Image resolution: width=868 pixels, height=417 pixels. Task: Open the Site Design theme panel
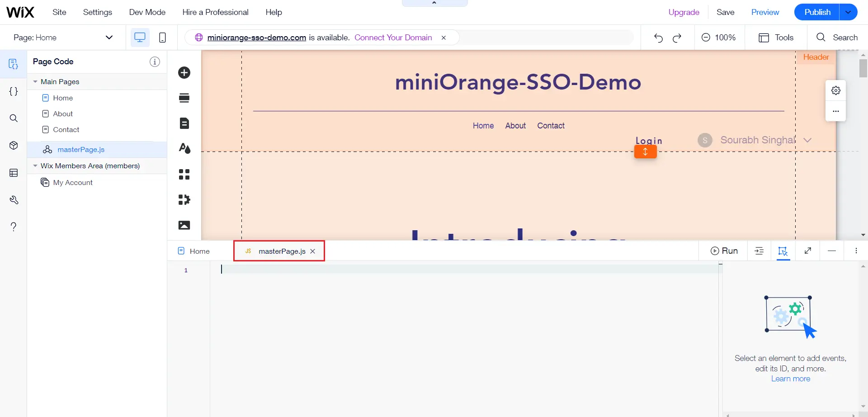click(184, 149)
